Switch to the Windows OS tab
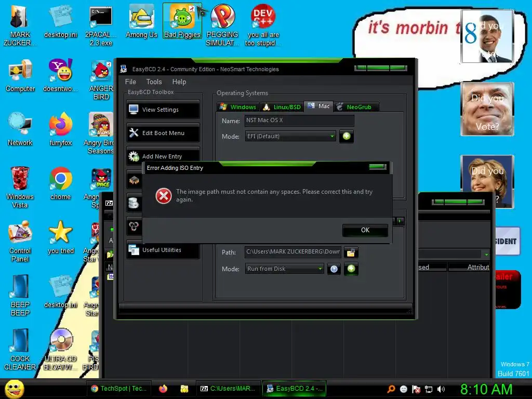Viewport: 532px width, 399px height. coord(238,107)
